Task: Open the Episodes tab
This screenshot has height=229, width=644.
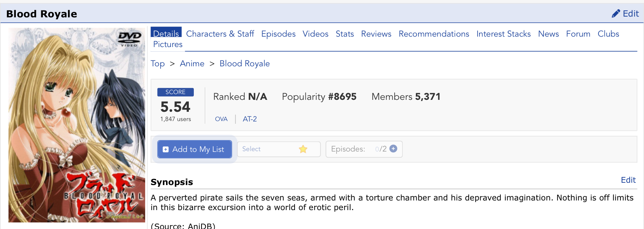Action: 278,34
